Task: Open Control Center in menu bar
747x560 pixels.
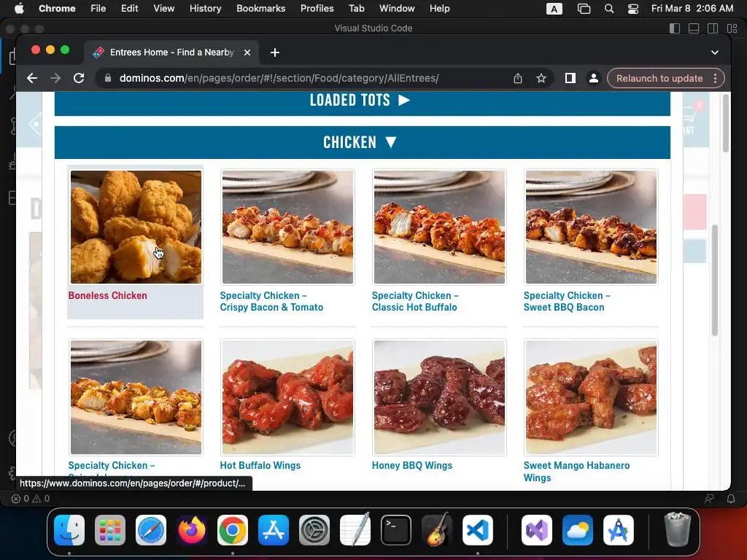Action: click(x=633, y=9)
